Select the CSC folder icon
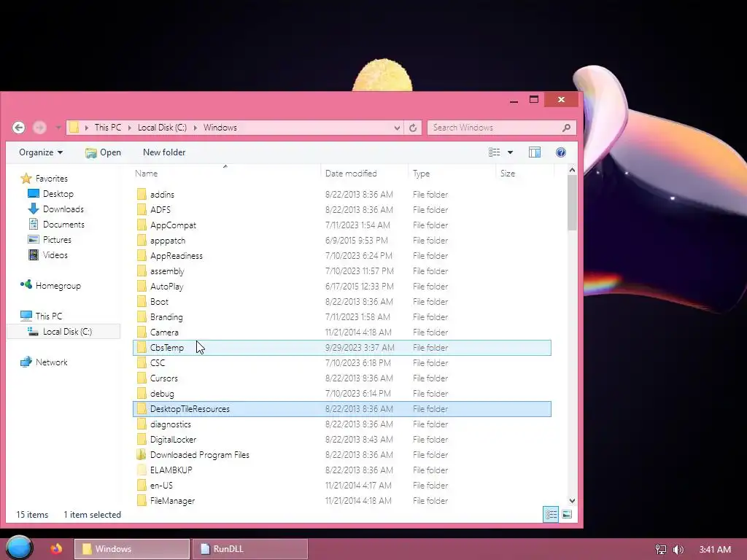Viewport: 747px width, 560px height. [x=142, y=363]
